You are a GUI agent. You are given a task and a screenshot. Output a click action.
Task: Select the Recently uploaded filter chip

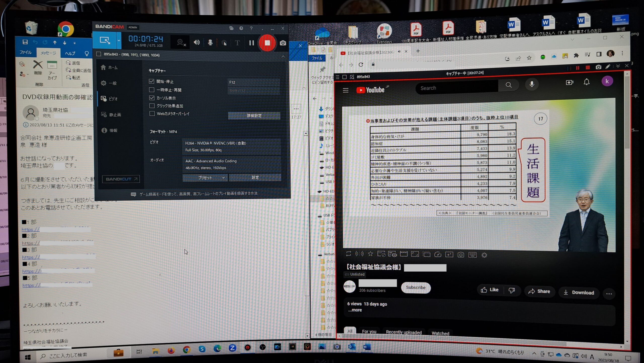[x=404, y=332]
